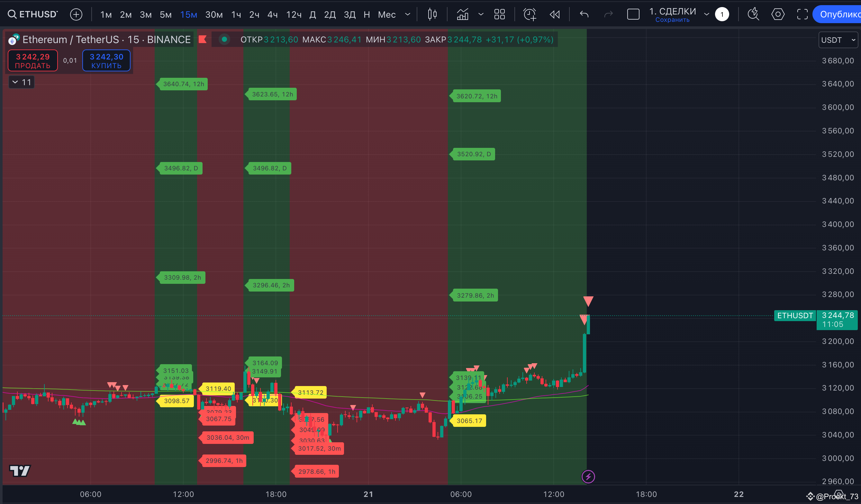Undo the last chart action
The height and width of the screenshot is (504, 861).
pos(584,14)
